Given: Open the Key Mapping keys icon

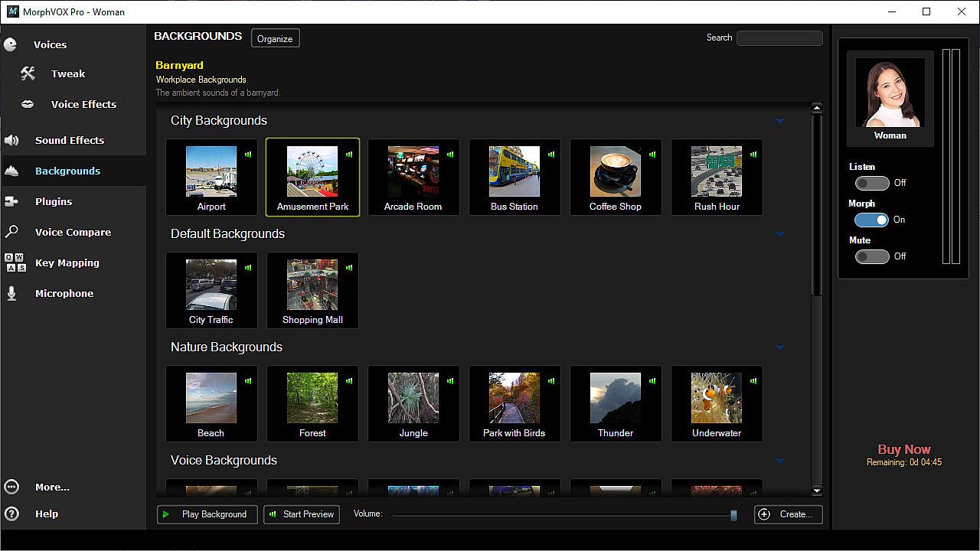Looking at the screenshot, I should [x=15, y=262].
